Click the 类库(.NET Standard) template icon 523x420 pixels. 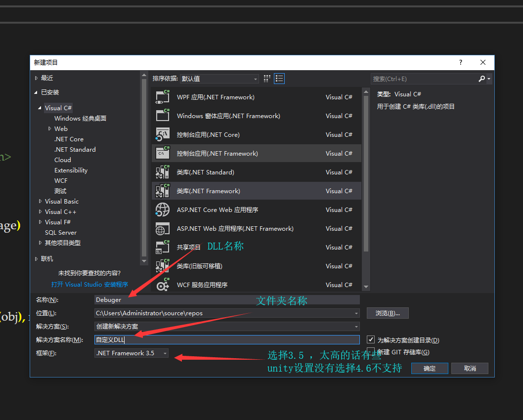click(x=163, y=172)
